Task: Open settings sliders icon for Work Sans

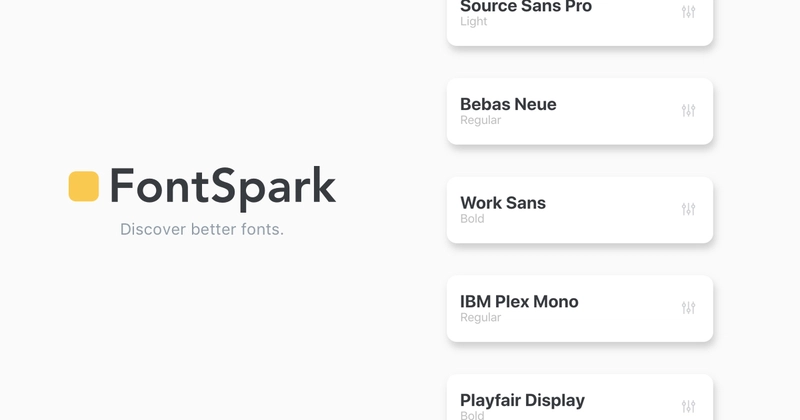Action: pyautogui.click(x=688, y=209)
